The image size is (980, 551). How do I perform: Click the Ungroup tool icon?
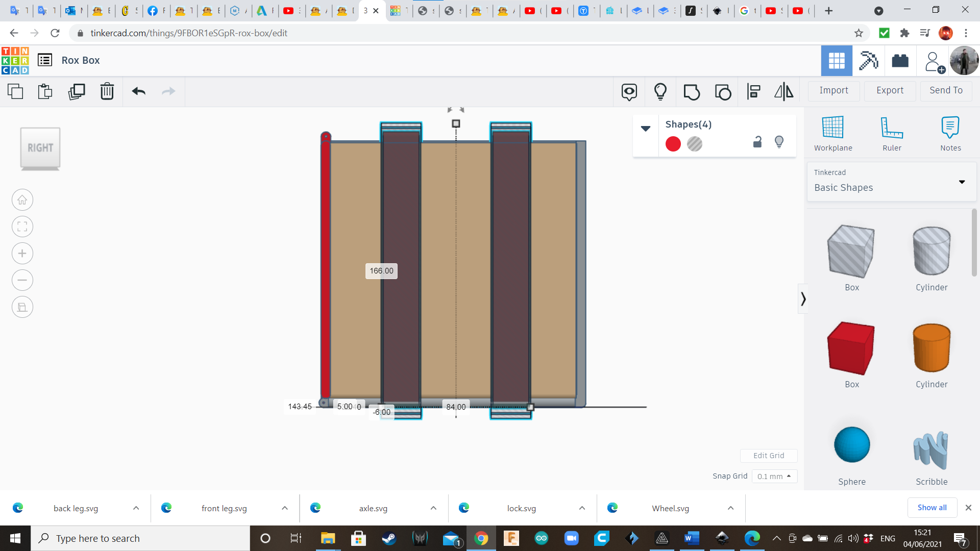723,92
